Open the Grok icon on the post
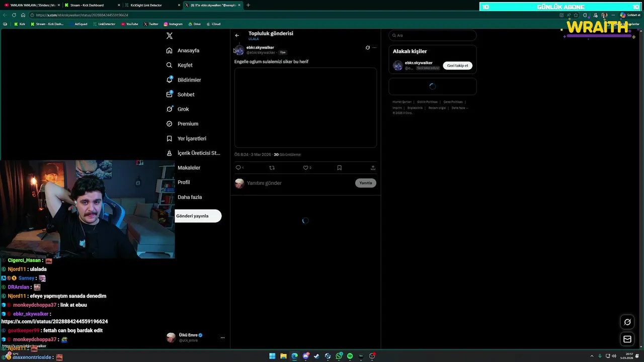 click(368, 48)
